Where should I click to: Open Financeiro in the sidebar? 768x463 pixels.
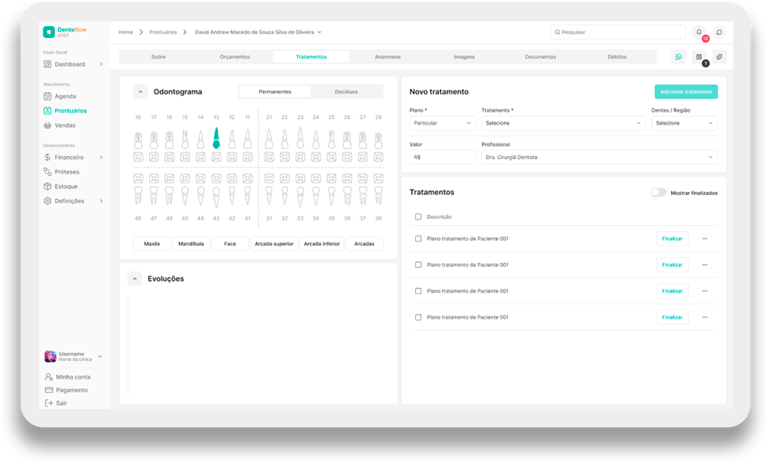[x=73, y=157]
